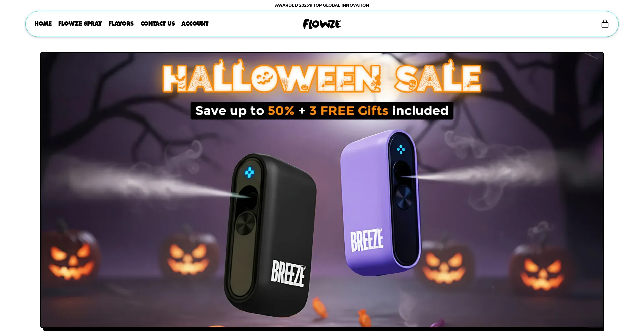Click the blue dots light on purple device
This screenshot has height=333, width=644.
[401, 149]
